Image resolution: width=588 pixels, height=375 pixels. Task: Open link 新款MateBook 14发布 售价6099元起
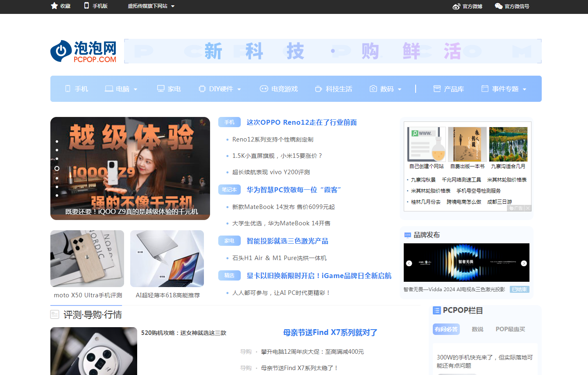283,207
